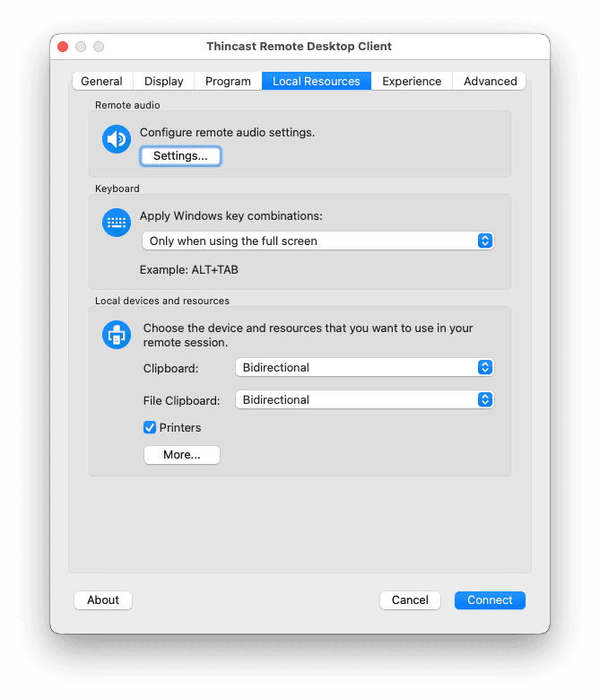
Task: Switch to the Program tab
Action: pos(228,82)
